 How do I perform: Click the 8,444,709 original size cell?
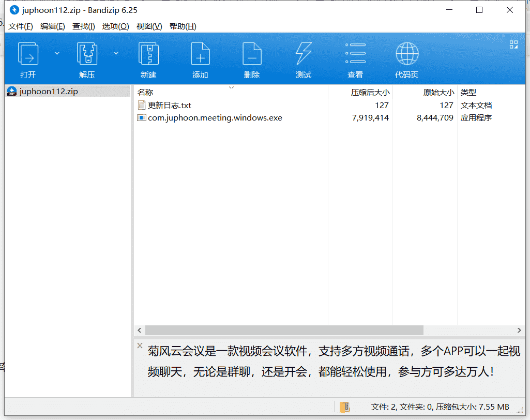[435, 118]
